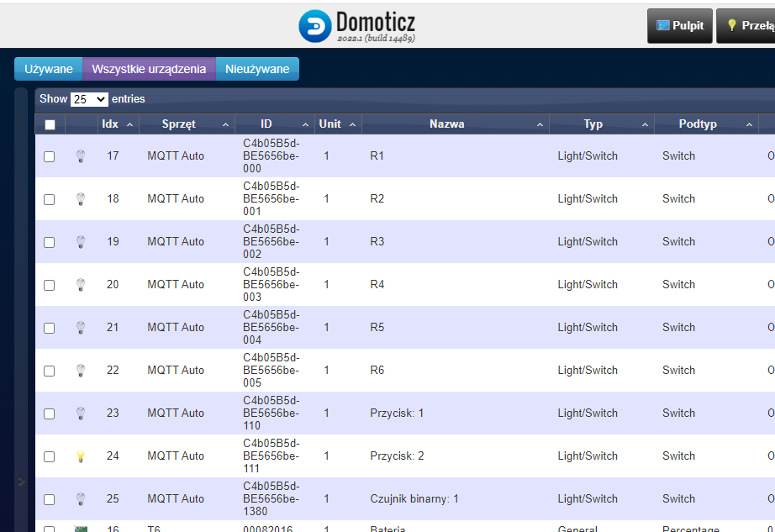Image resolution: width=775 pixels, height=532 pixels.
Task: Click ID C4b05B5d-BE5656be-111
Action: pyautogui.click(x=272, y=456)
